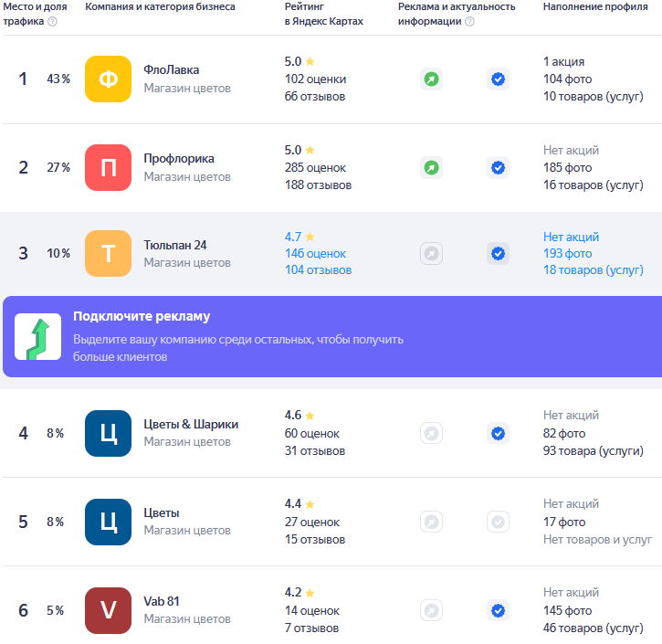Image resolution: width=662 pixels, height=644 pixels.
Task: Select the Цветы & Шарики company name
Action: [191, 424]
